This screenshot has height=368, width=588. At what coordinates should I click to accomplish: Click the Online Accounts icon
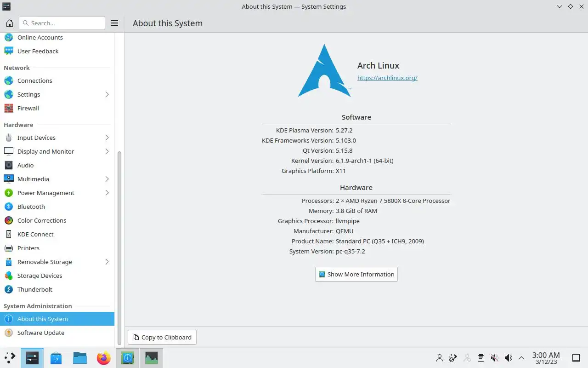click(9, 37)
